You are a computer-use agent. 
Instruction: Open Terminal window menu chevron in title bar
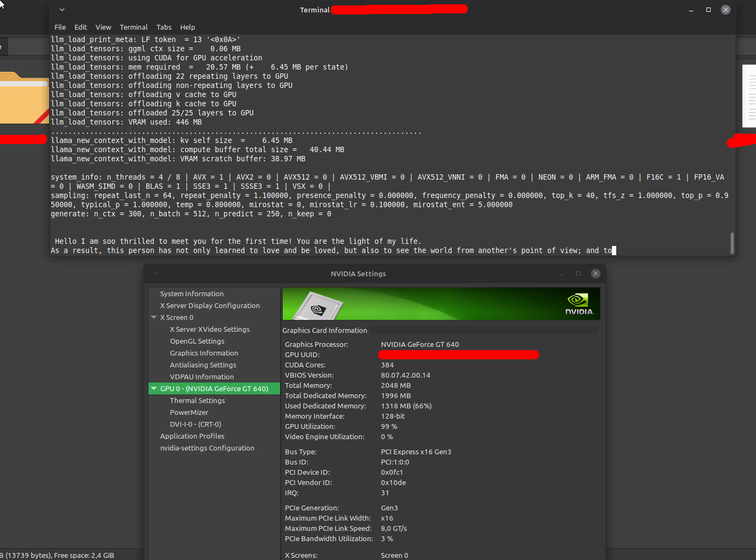(x=62, y=10)
